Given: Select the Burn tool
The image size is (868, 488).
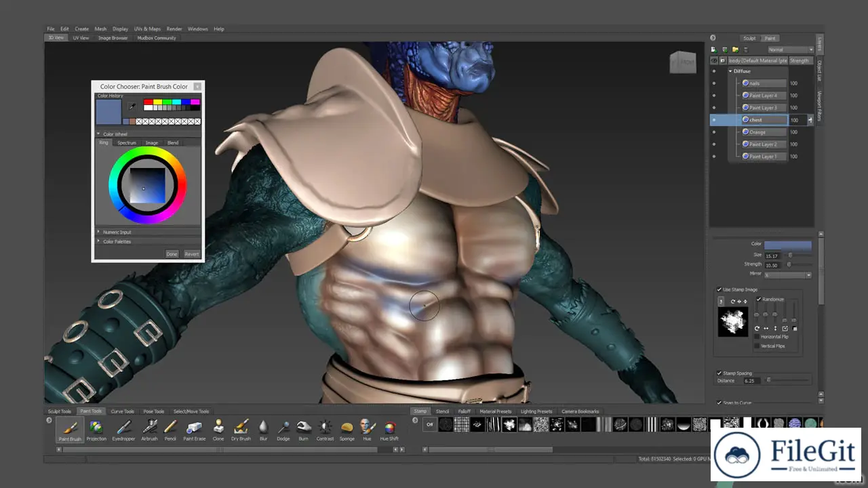Looking at the screenshot, I should pyautogui.click(x=303, y=430).
